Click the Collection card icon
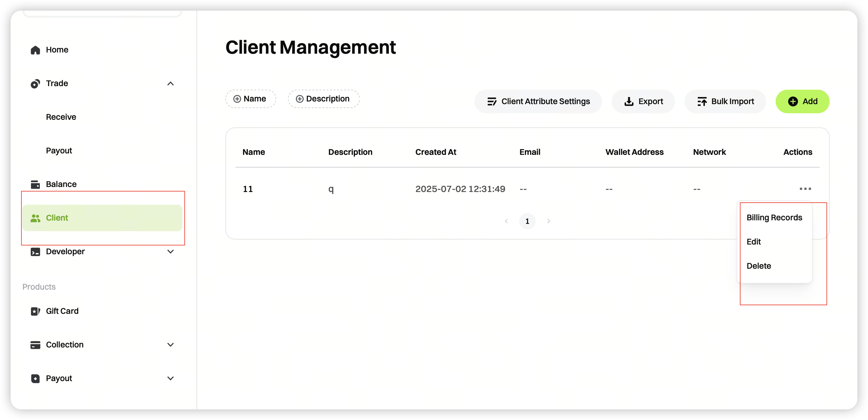The height and width of the screenshot is (420, 868). click(35, 345)
